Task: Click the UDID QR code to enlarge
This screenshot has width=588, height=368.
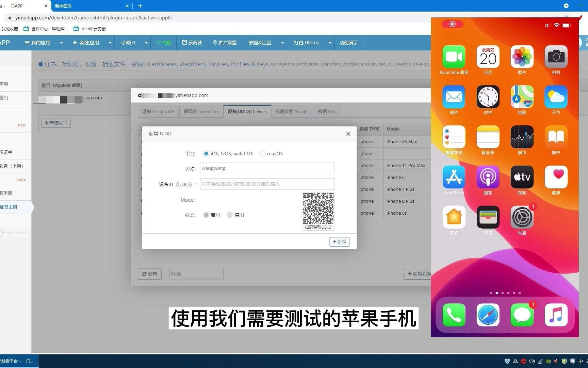Action: click(x=317, y=209)
